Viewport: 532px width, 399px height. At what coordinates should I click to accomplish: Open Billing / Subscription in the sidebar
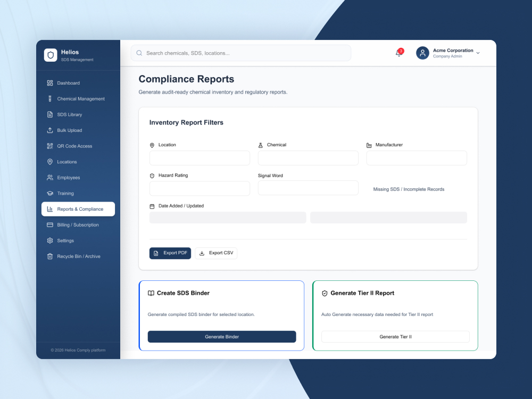tap(78, 225)
